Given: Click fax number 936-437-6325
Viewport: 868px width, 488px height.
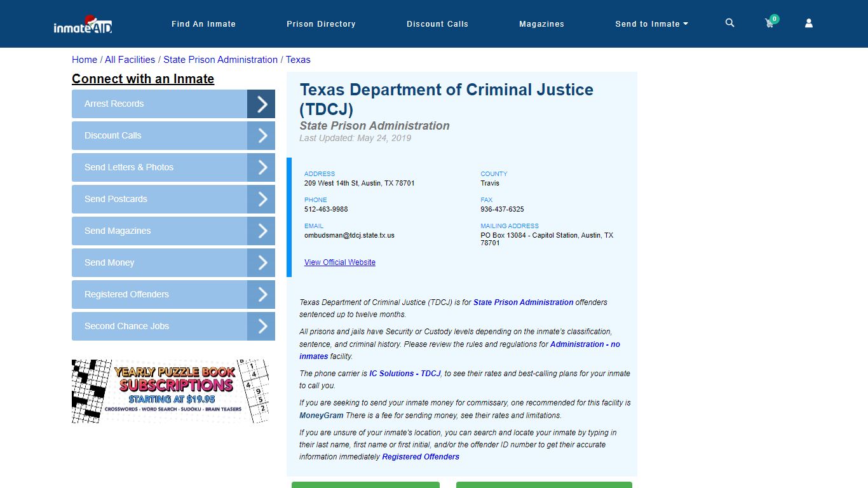Looking at the screenshot, I should [x=502, y=209].
